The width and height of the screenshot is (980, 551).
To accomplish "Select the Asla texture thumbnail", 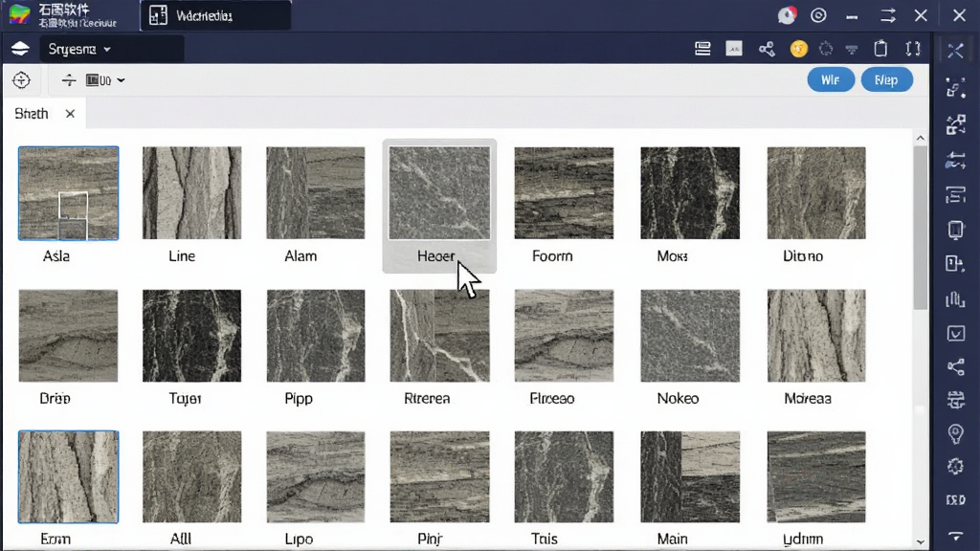I will tap(68, 193).
